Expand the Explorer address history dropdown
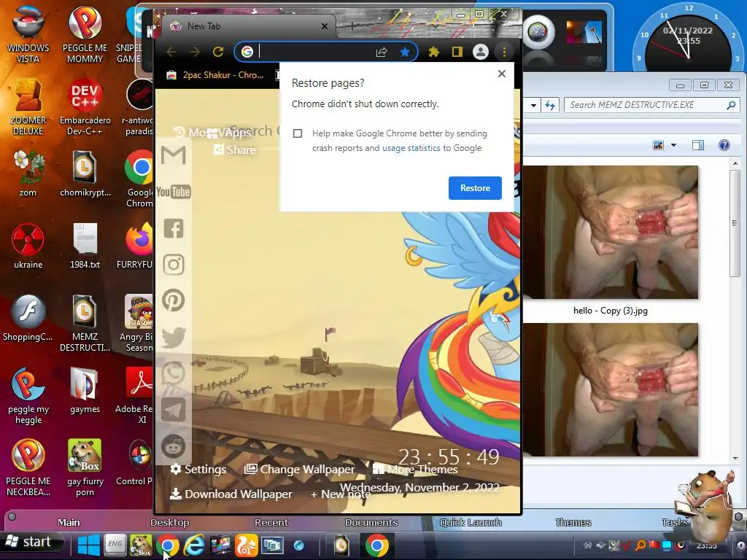This screenshot has height=560, width=747. pyautogui.click(x=533, y=105)
